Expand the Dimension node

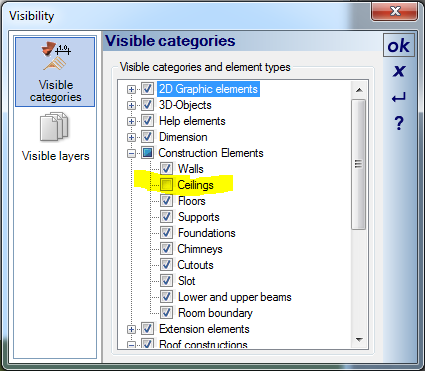(x=131, y=137)
